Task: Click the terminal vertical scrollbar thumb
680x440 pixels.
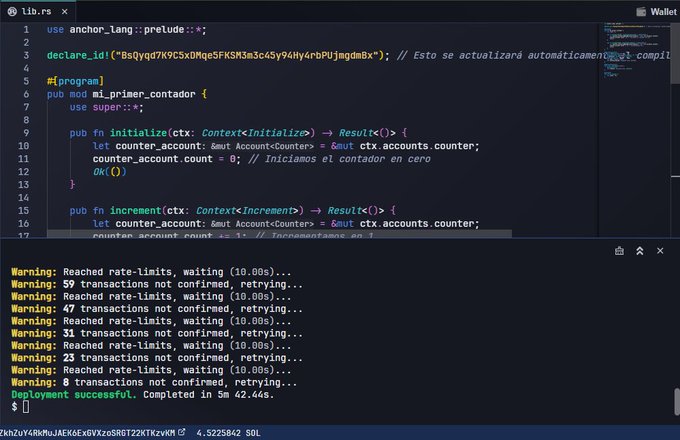Action: click(x=676, y=402)
